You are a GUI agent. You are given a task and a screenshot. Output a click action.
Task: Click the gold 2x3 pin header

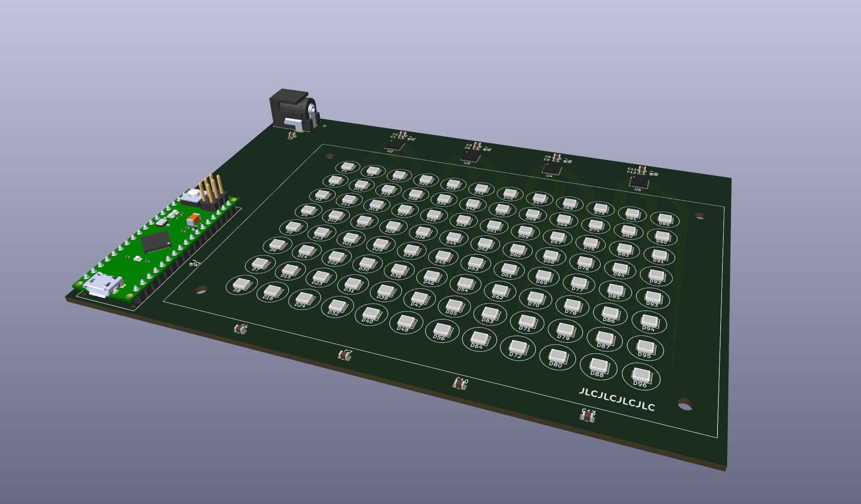coord(212,193)
